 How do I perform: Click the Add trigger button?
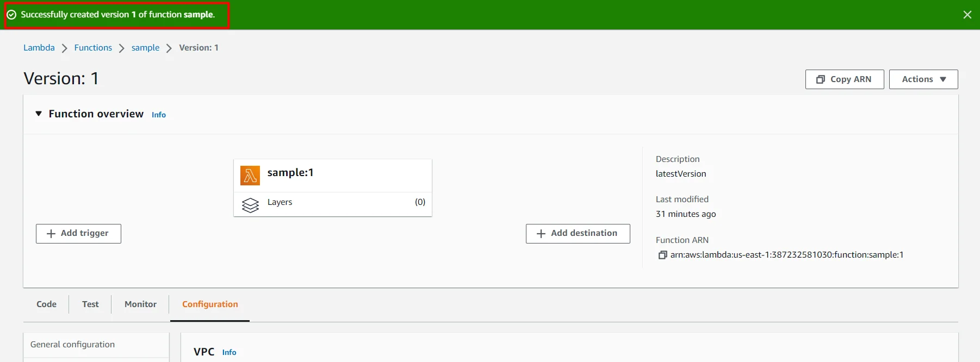[x=78, y=234]
